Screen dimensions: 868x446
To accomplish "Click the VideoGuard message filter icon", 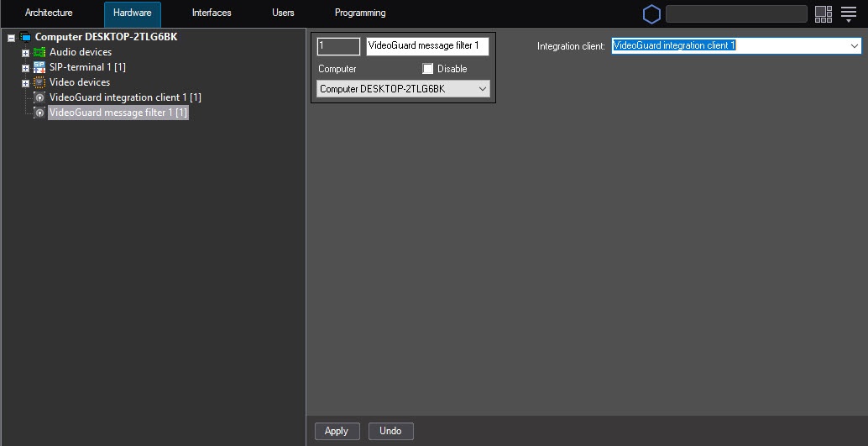I will pos(39,113).
